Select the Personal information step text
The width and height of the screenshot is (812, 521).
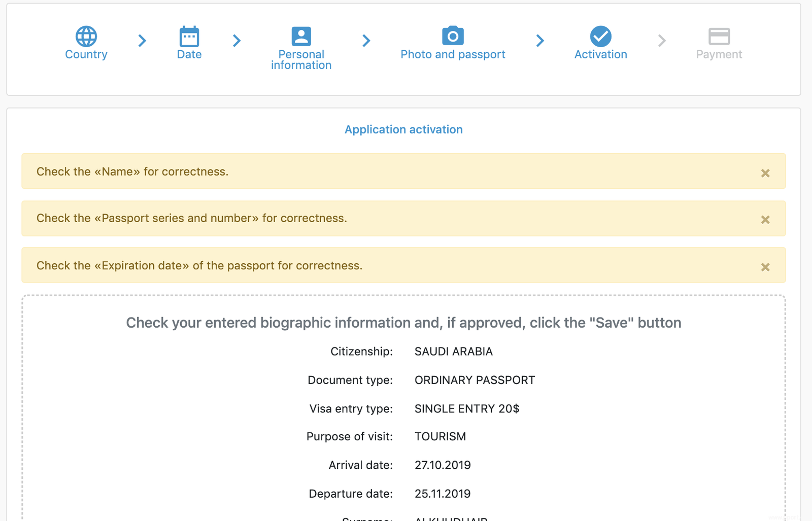tap(301, 60)
